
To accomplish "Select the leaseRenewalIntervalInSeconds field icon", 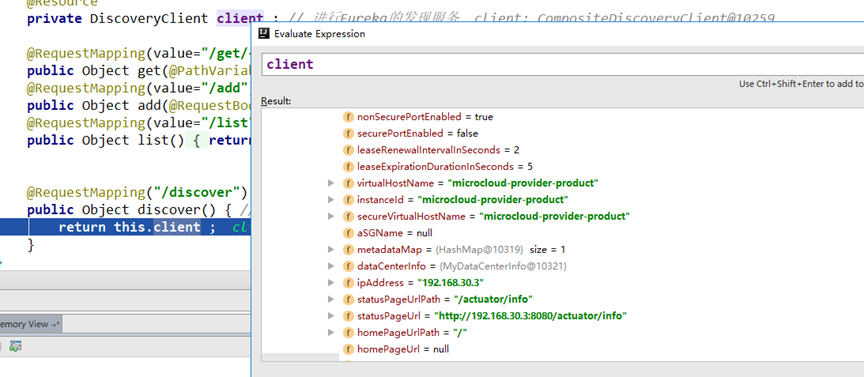I will (x=348, y=150).
